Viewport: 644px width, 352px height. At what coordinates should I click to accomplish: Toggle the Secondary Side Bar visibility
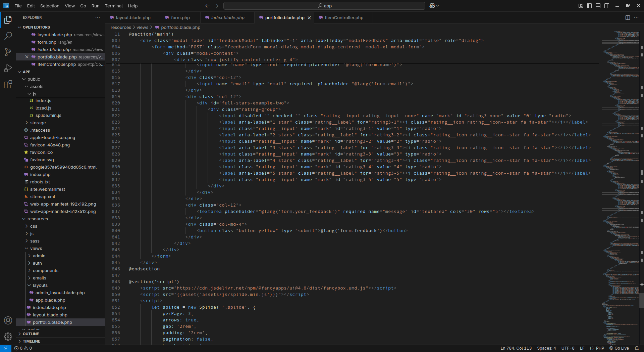[x=607, y=6]
